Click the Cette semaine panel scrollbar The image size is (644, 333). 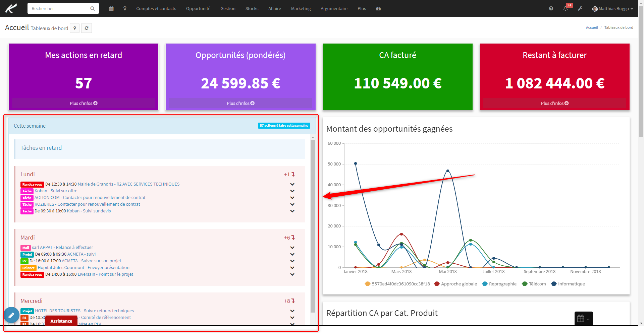click(313, 226)
